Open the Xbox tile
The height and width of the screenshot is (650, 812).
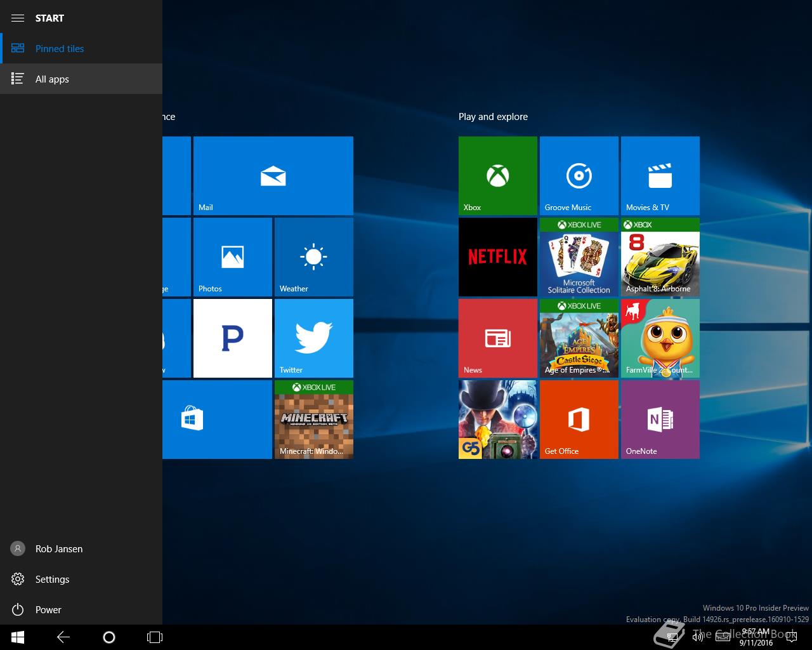pyautogui.click(x=498, y=176)
